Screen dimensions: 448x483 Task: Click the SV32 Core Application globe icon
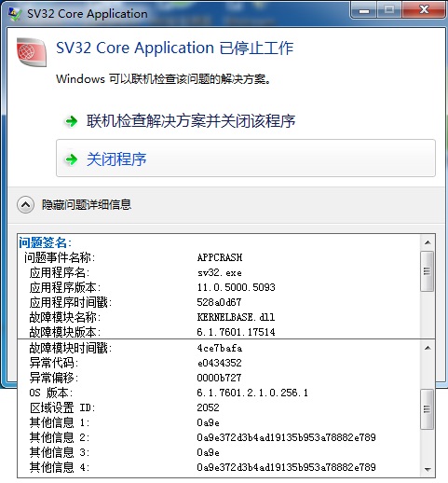[32, 52]
